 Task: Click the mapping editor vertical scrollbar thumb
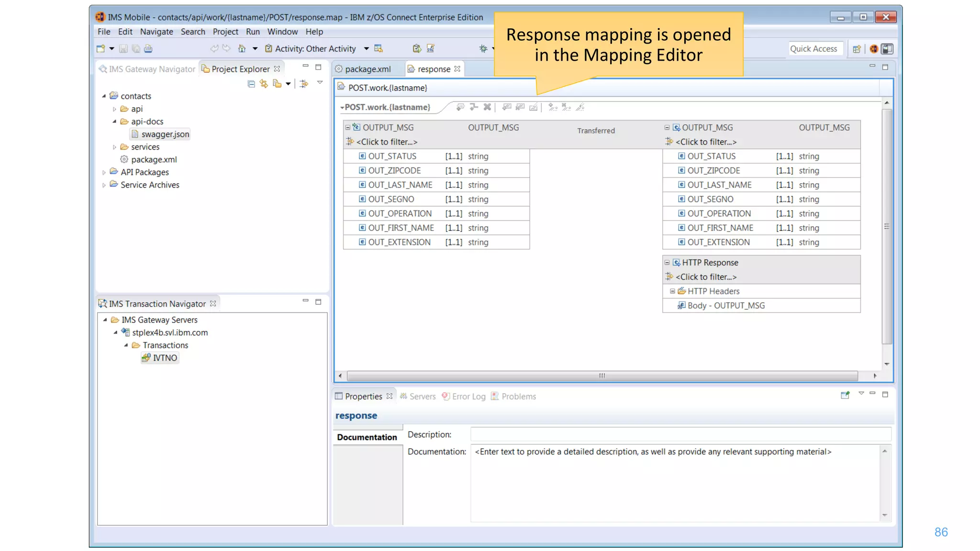[887, 226]
